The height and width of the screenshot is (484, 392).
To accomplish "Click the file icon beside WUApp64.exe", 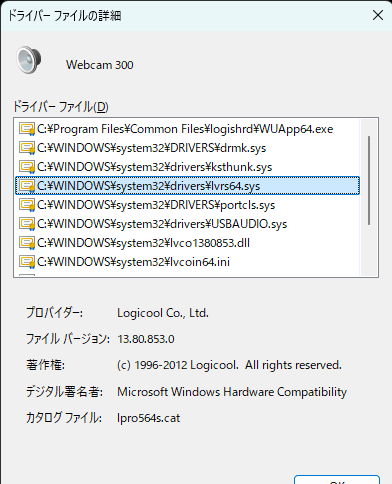I will 27,129.
